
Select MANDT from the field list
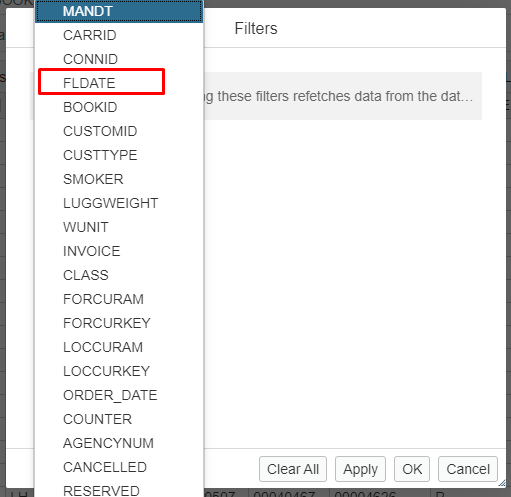coord(119,11)
